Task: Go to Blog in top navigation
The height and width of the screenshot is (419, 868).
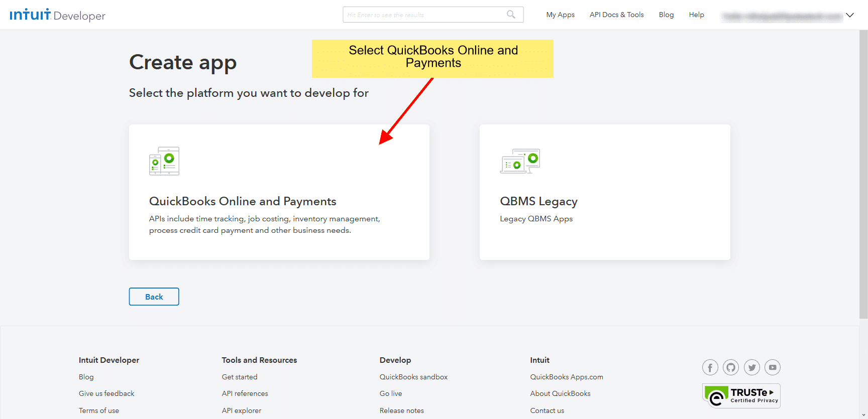Action: 666,15
